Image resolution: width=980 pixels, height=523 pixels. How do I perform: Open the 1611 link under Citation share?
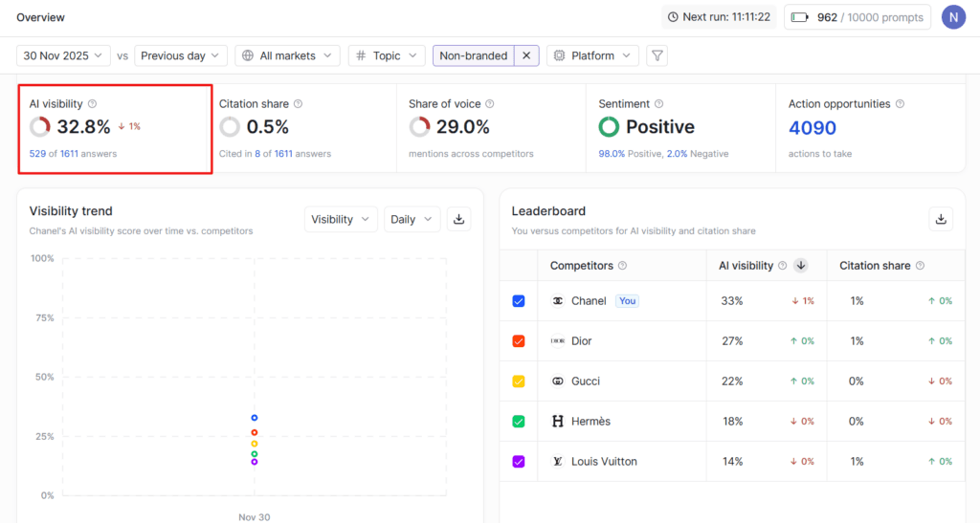pyautogui.click(x=283, y=154)
